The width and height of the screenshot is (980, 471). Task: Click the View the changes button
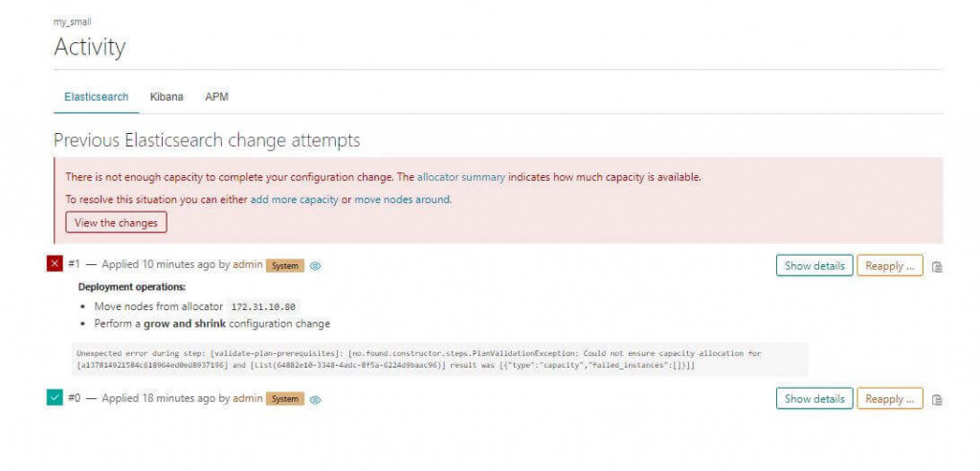[116, 222]
